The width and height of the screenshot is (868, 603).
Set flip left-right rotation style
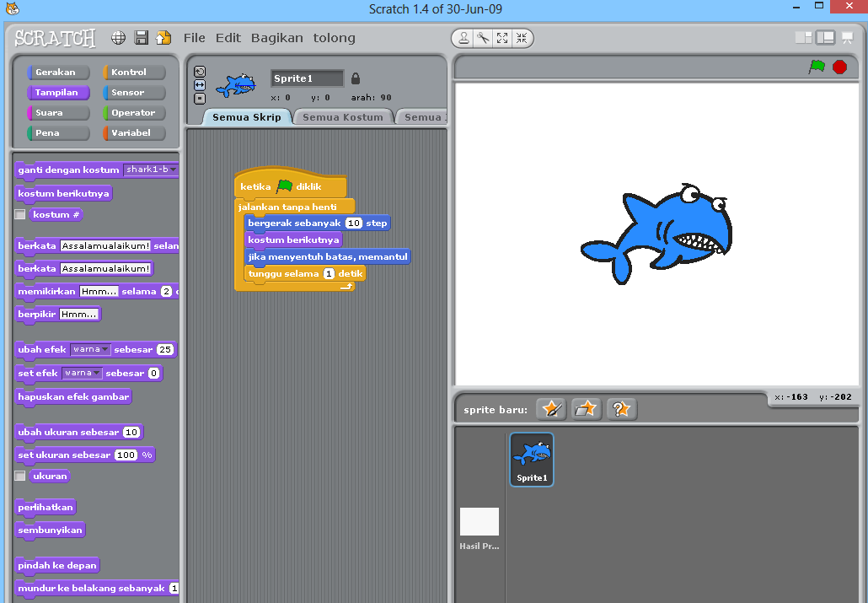[200, 85]
